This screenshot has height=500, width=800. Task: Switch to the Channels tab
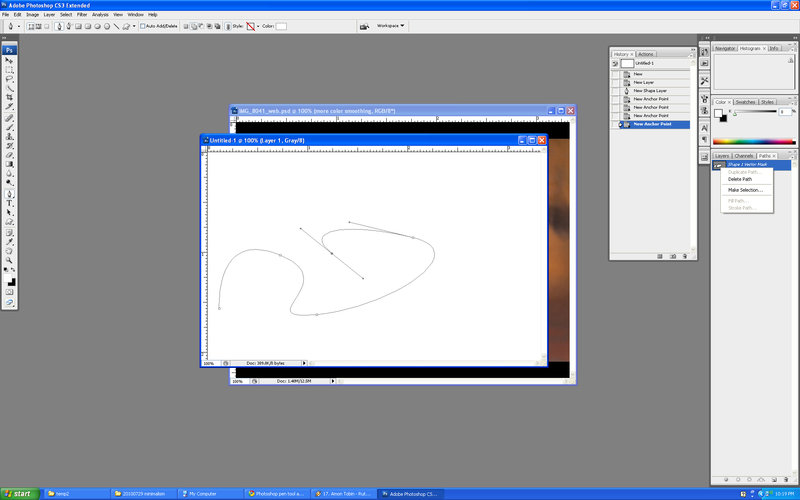coord(743,156)
